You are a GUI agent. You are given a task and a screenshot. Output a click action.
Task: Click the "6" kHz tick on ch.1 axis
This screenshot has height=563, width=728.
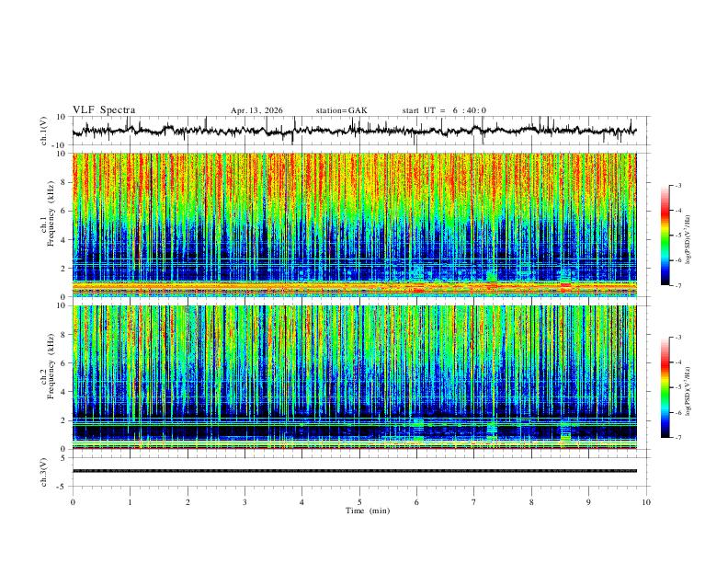[64, 212]
